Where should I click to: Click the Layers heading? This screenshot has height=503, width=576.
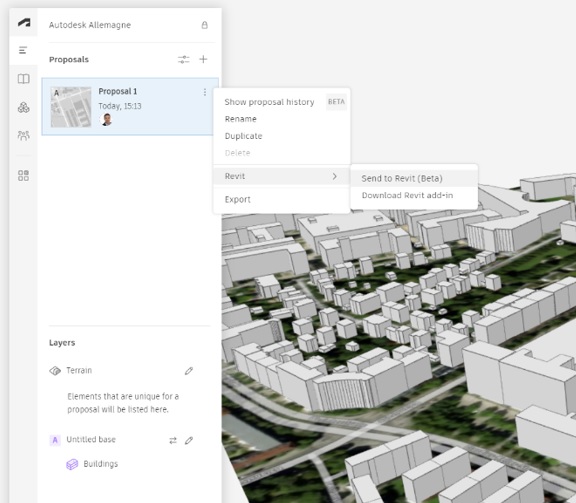(x=62, y=343)
